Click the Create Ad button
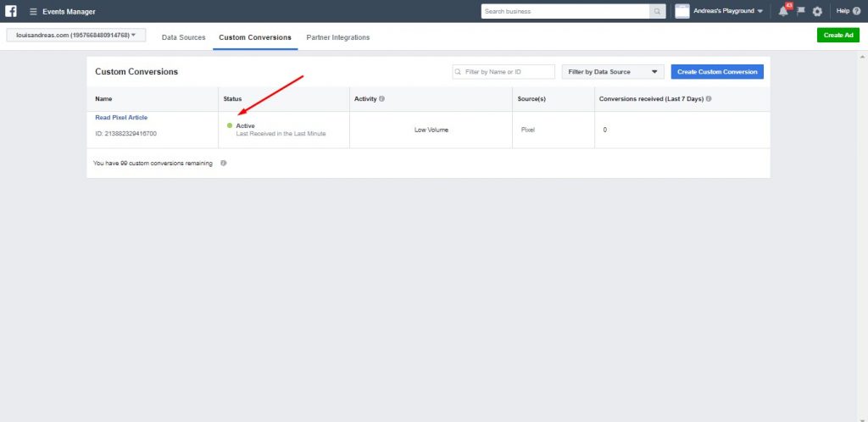 pos(838,35)
